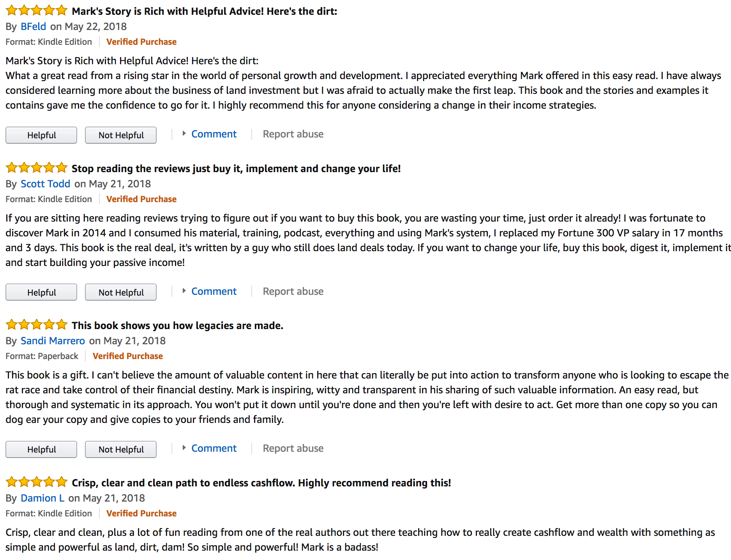Open BFeld's reviewer profile
This screenshot has height=560, width=731.
[x=33, y=26]
